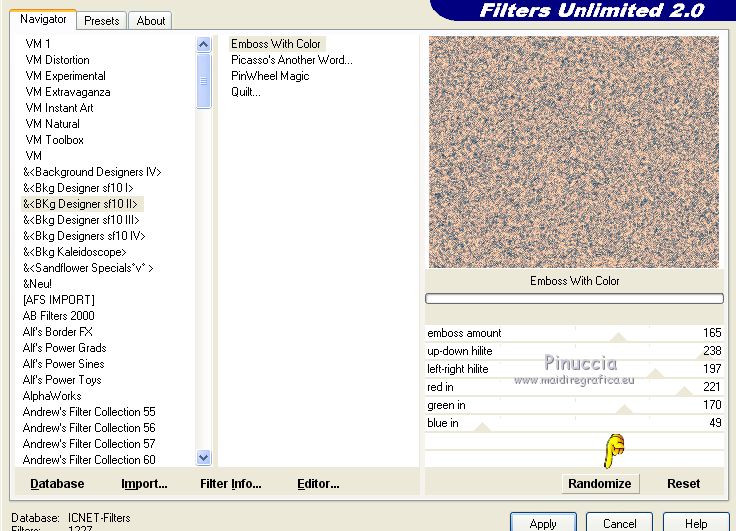Select the [AFS IMPORT] category
The image size is (736, 531).
(59, 300)
